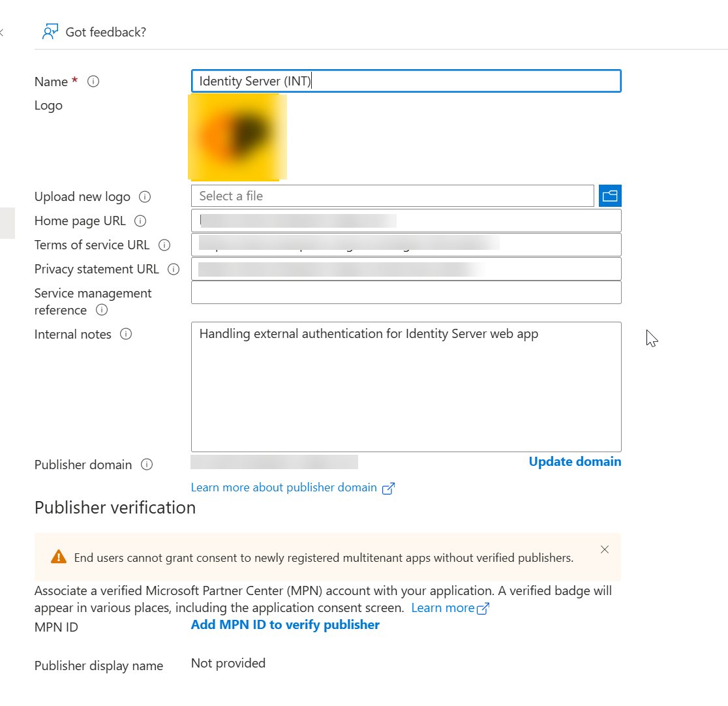Show info tooltip for Home page URL
Viewport: 728px width, 706px height.
click(140, 221)
